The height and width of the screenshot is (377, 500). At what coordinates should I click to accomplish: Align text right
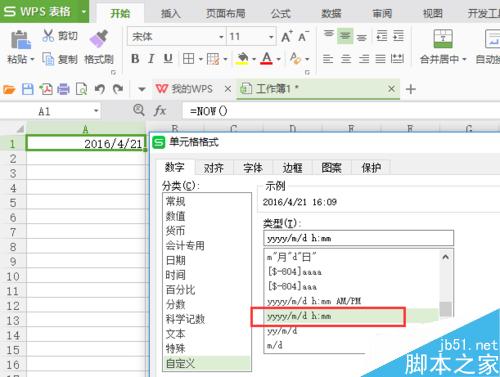point(364,59)
